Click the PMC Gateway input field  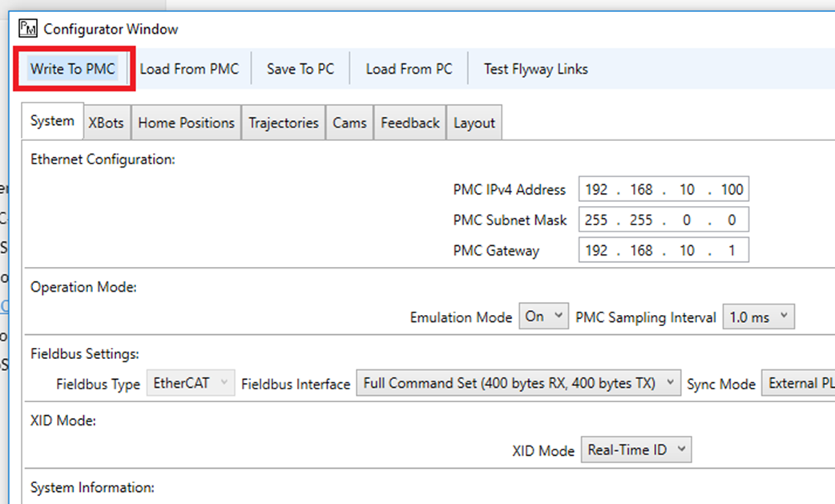point(664,250)
